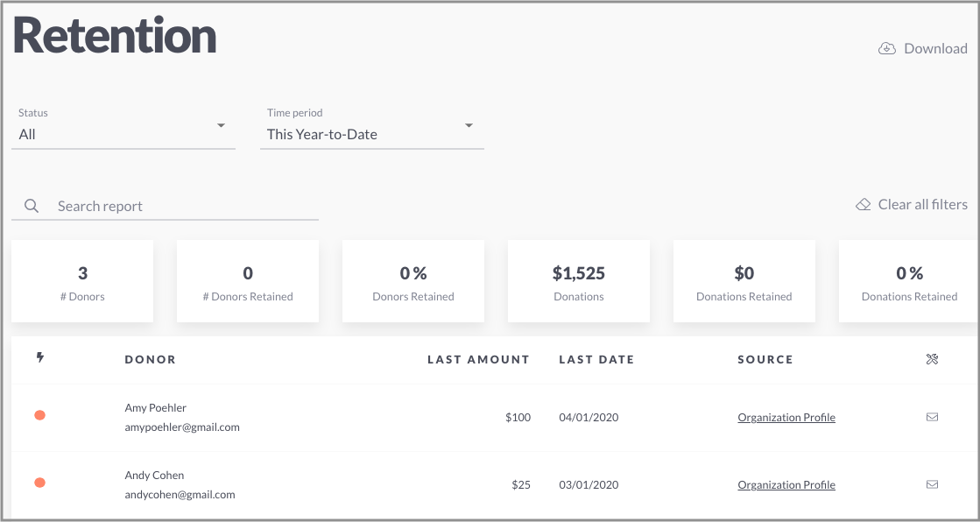Click the lightning bolt column header icon
The height and width of the screenshot is (522, 980).
(40, 358)
